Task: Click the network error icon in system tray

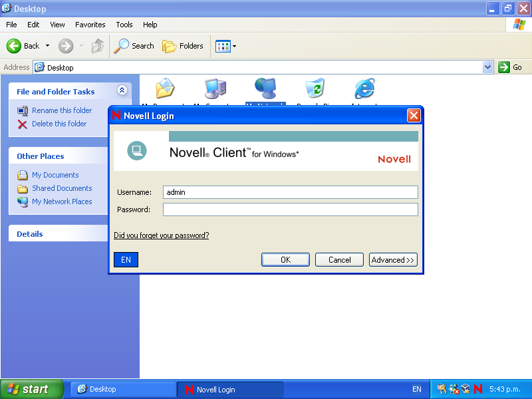Action: coord(454,389)
